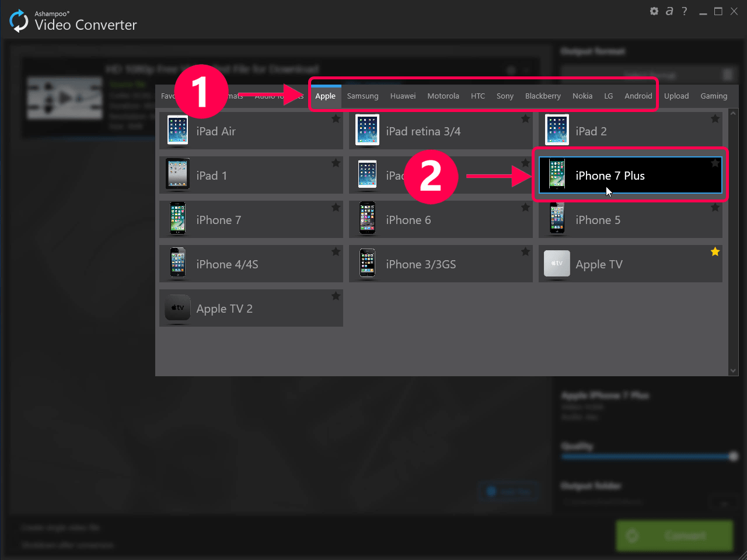The image size is (747, 560).
Task: Pick the Apple TV 2 preset
Action: (251, 308)
